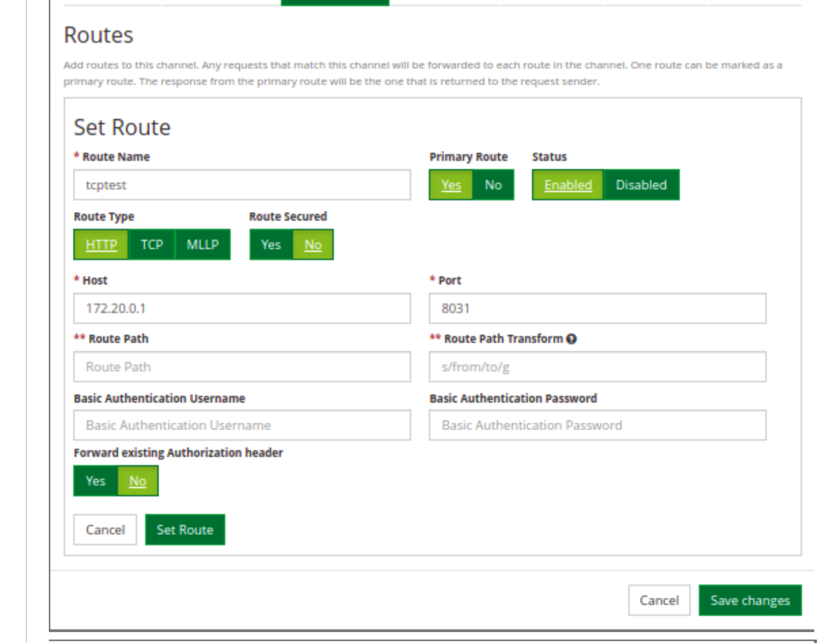
Task: Choose MLLP route type
Action: (202, 244)
